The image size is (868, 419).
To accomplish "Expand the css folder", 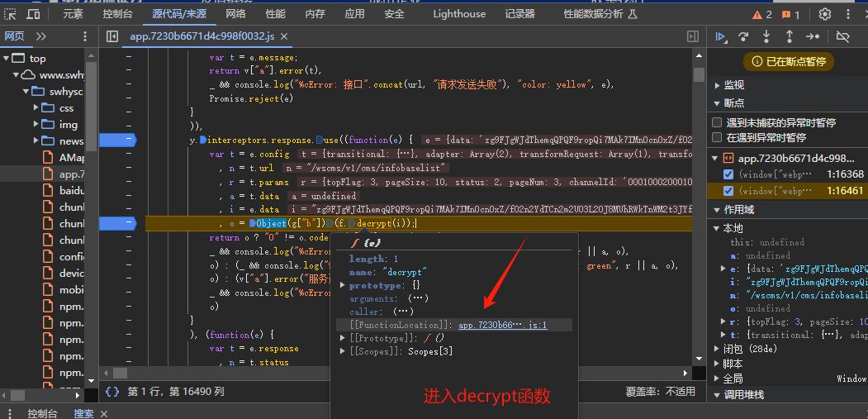I will coord(36,107).
